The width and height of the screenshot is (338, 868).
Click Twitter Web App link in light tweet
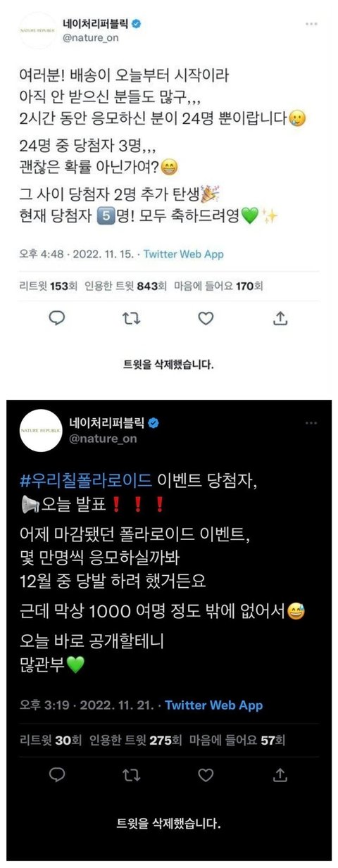pyautogui.click(x=183, y=255)
